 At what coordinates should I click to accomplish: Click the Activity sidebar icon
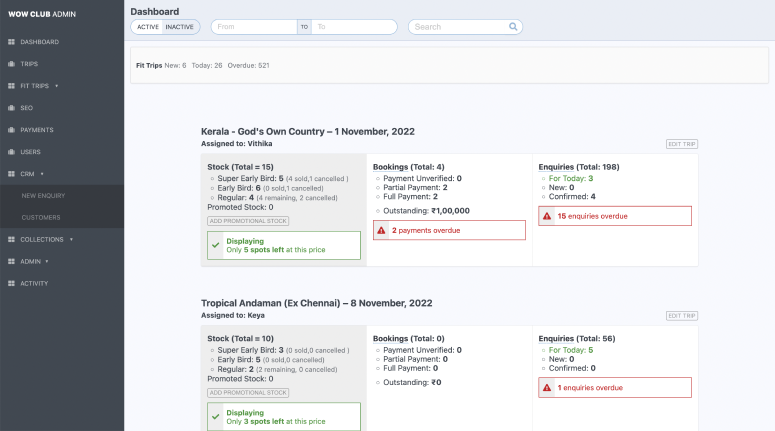click(x=11, y=284)
